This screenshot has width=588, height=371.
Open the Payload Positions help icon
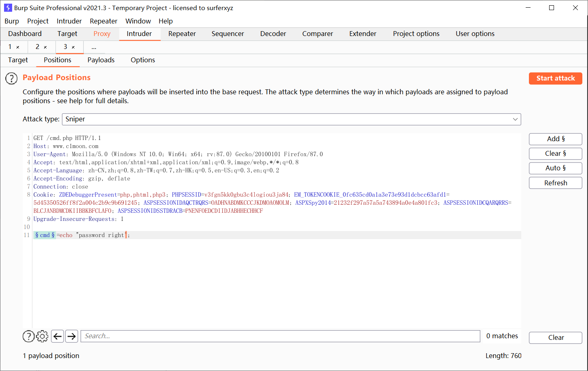(x=11, y=78)
